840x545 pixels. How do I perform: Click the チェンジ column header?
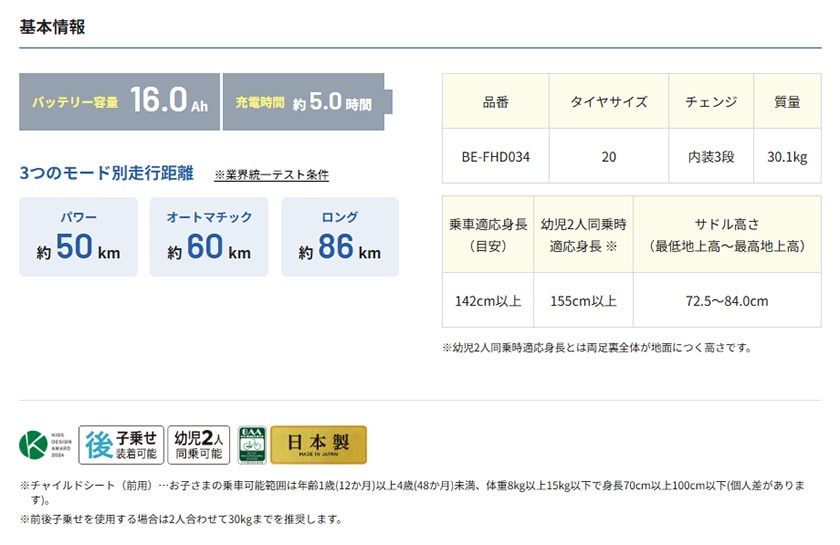[x=711, y=101]
